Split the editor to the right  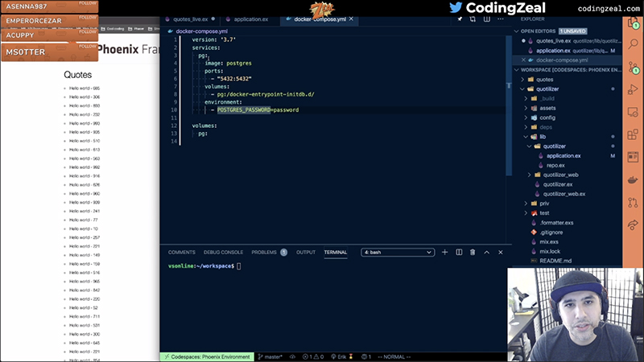[487, 19]
